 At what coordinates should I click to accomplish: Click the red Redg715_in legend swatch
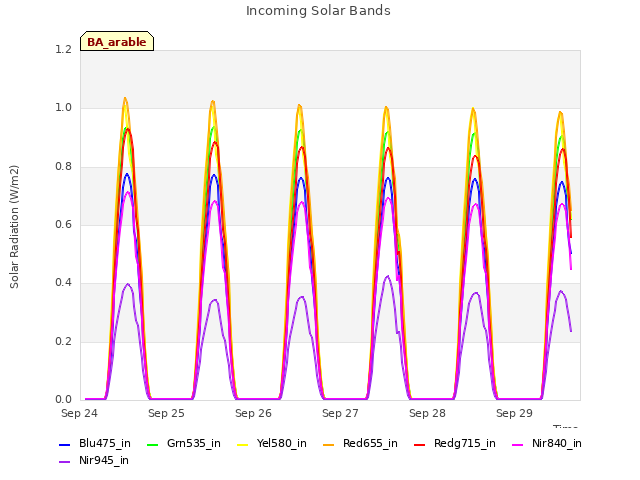pyautogui.click(x=420, y=444)
